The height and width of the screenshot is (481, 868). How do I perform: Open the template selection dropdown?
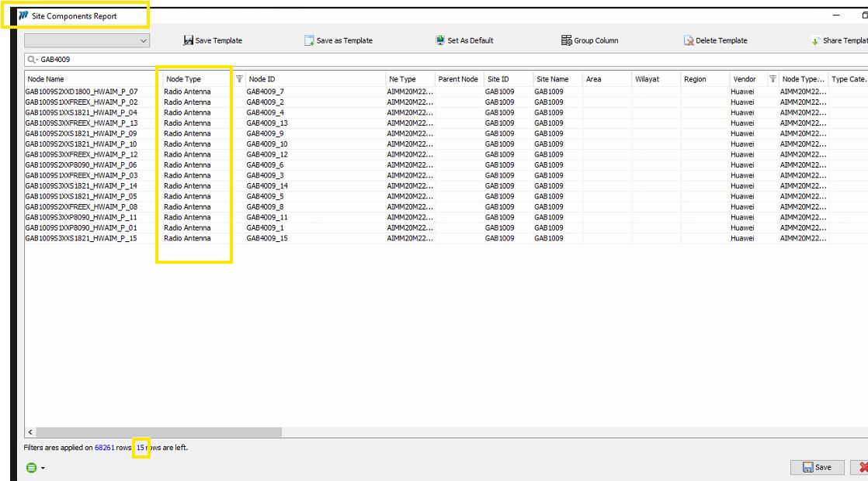[143, 41]
